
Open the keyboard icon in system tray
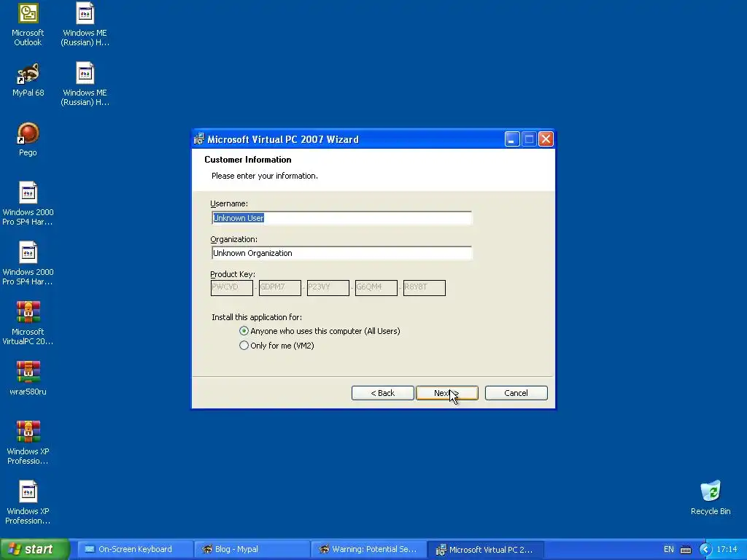pos(686,550)
